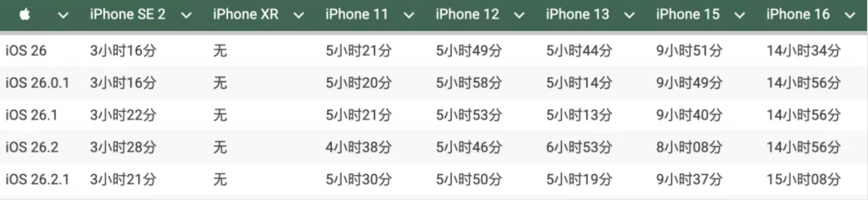The width and height of the screenshot is (868, 200).
Task: Open dropdown arrow beside Apple logo
Action: (x=63, y=15)
